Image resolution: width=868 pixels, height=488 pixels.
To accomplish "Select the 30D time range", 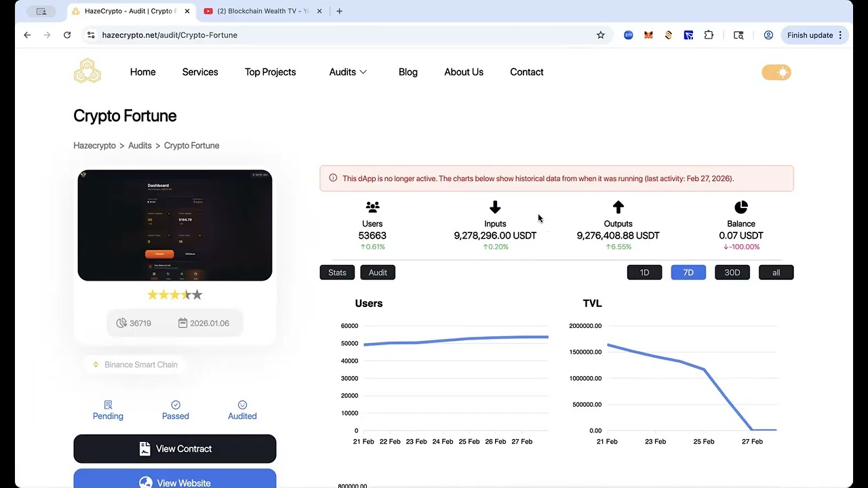I will tap(732, 272).
